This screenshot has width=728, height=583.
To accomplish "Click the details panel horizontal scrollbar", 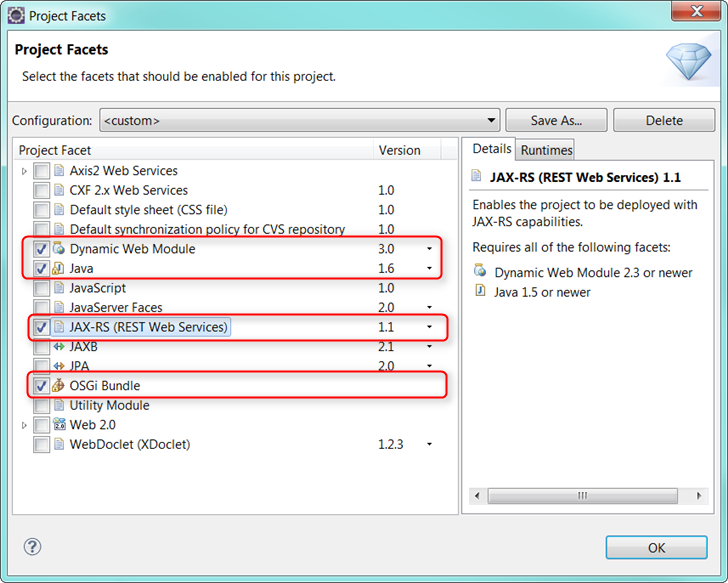I will click(586, 495).
